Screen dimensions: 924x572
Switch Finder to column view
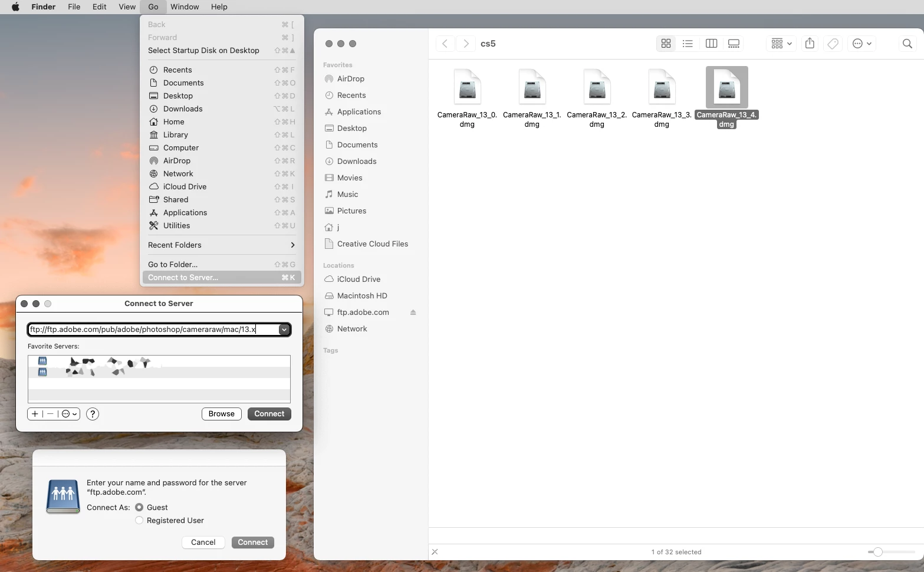tap(711, 44)
